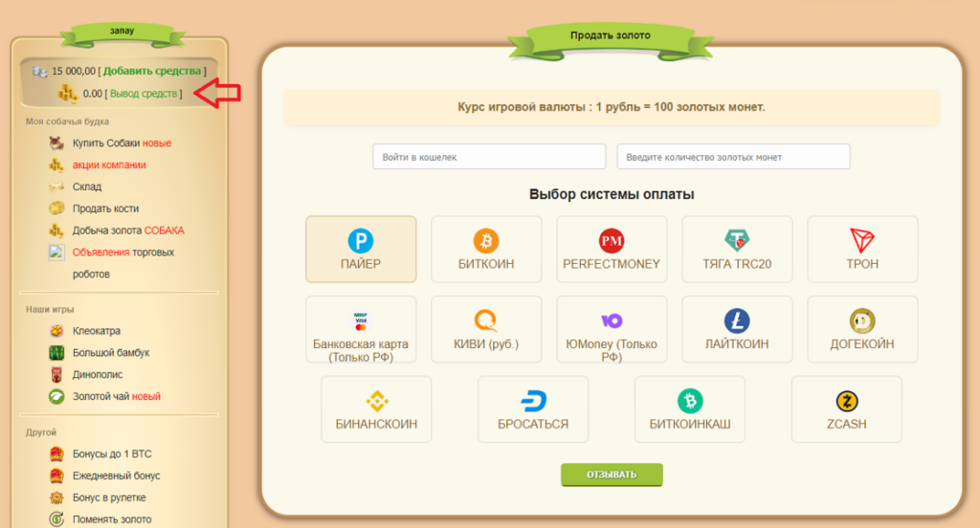
Task: Click the purple ЮMoney logo
Action: point(612,320)
